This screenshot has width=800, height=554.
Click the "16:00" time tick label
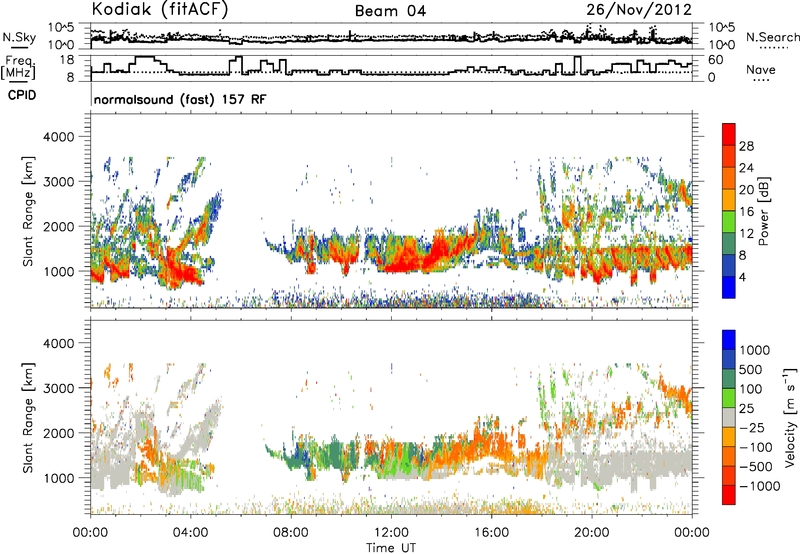coord(491,533)
